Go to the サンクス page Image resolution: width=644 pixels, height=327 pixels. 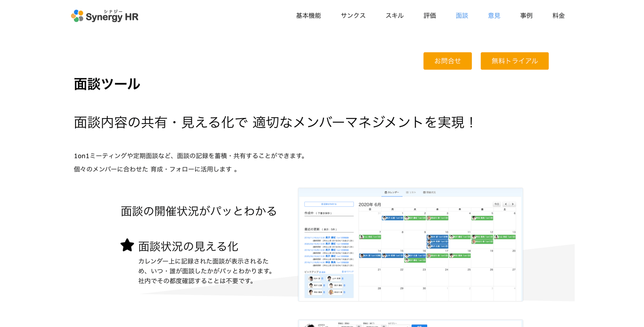click(x=353, y=15)
